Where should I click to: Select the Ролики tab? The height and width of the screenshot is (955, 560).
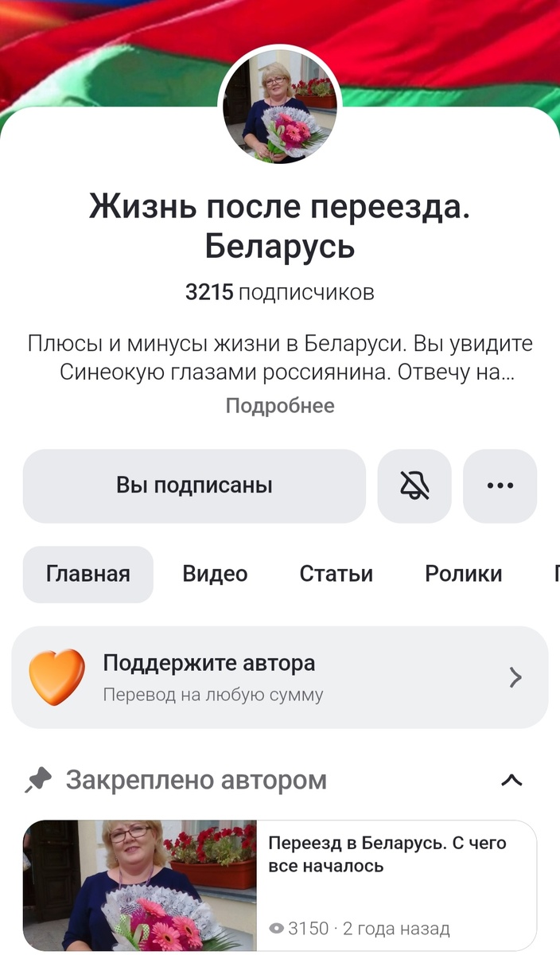tap(465, 574)
